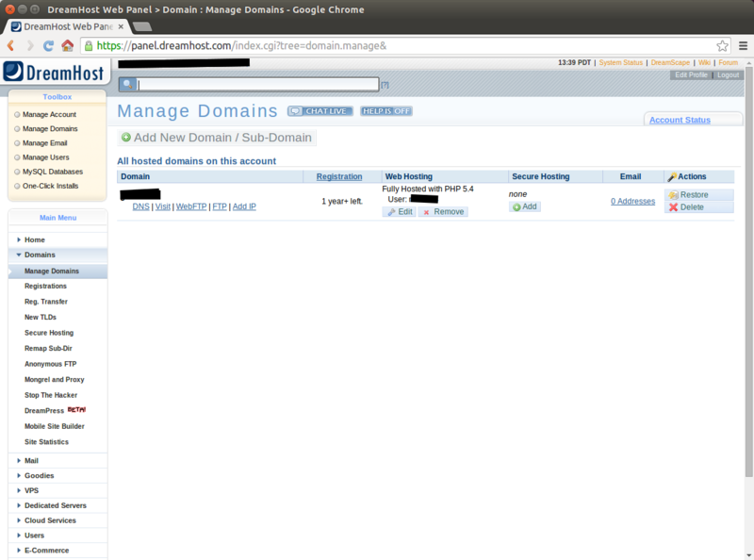Viewport: 754px width, 560px height.
Task: Edit the web hosting settings
Action: (400, 212)
